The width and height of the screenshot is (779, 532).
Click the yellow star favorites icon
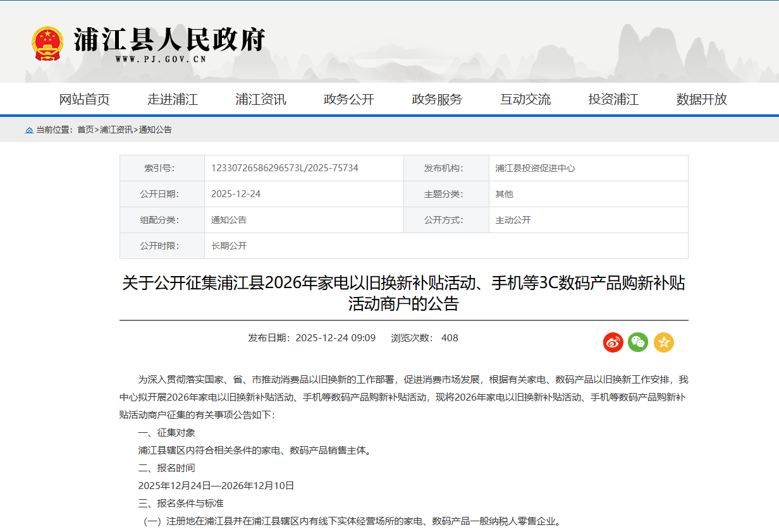pyautogui.click(x=663, y=342)
